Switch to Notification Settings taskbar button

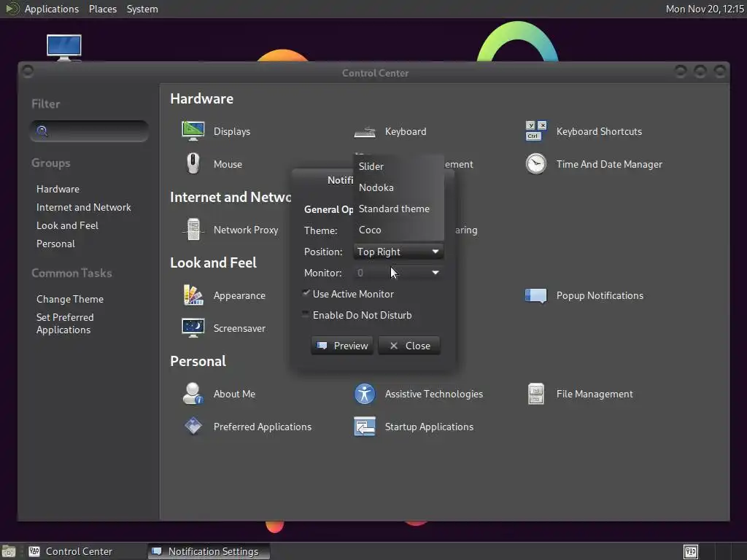pyautogui.click(x=209, y=551)
